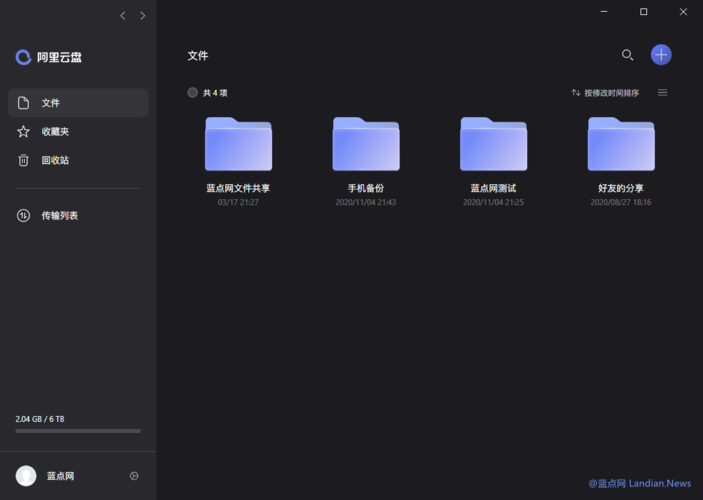703x500 pixels.
Task: Open the search magnifier icon
Action: coord(627,55)
